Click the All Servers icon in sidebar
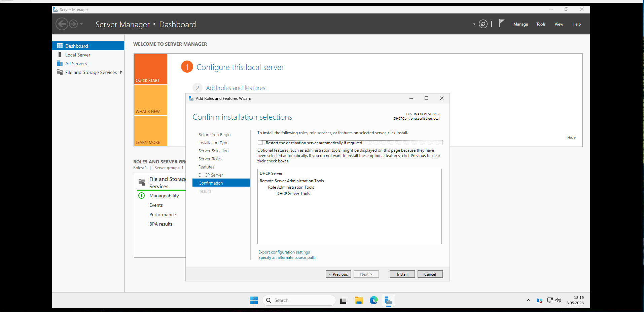Viewport: 644px width, 312px height. 60,63
